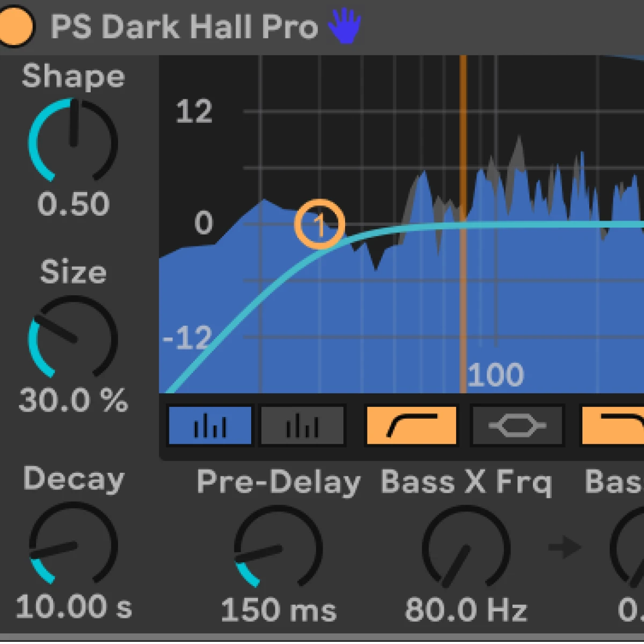Click the Decay knob dial

(74, 544)
